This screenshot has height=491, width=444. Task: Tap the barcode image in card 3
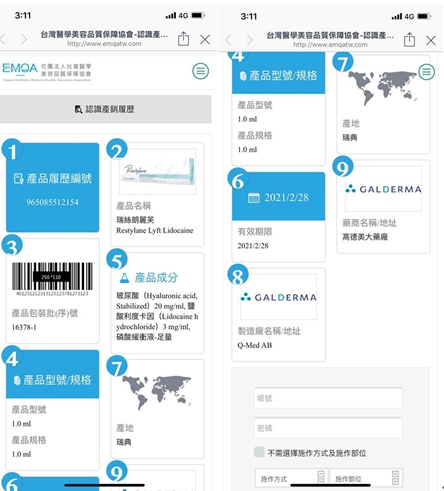[52, 278]
